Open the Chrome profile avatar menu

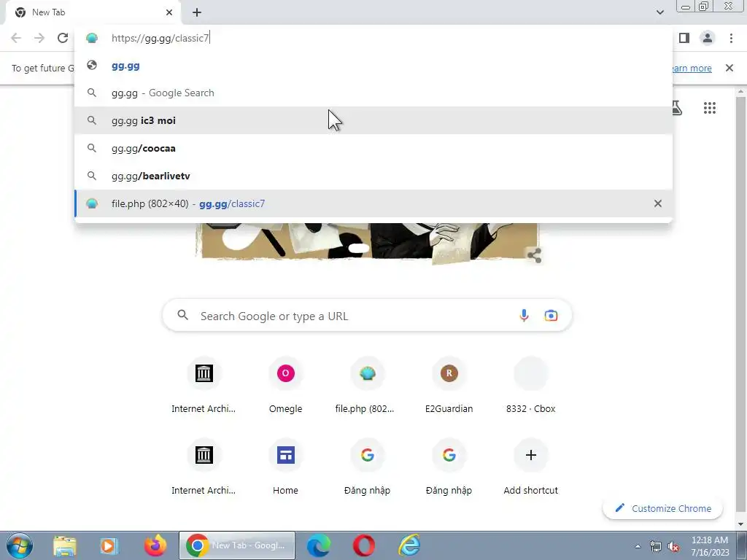click(708, 38)
